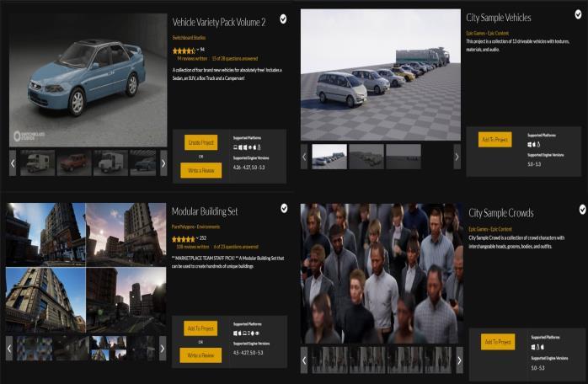This screenshot has width=588, height=384.
Task: Click owned checkmark on Modular Building Set
Action: click(284, 208)
